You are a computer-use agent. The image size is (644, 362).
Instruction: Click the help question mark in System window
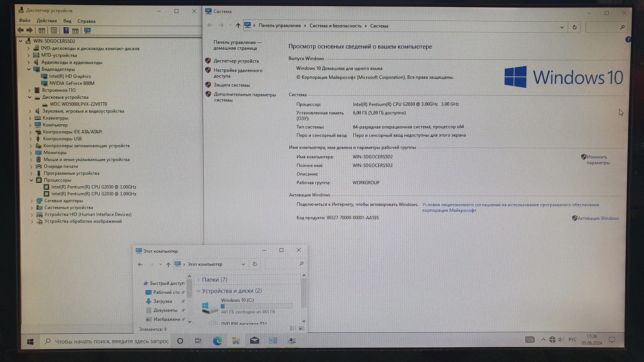(x=628, y=40)
